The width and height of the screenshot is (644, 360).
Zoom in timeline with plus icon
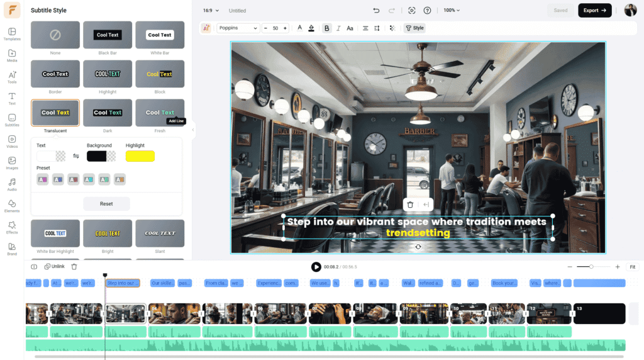click(x=618, y=267)
